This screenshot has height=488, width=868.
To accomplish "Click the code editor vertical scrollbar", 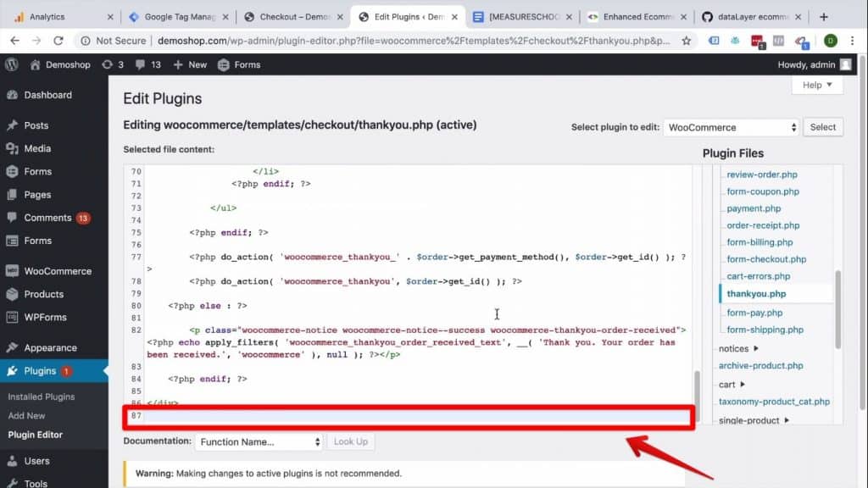I will [697, 395].
